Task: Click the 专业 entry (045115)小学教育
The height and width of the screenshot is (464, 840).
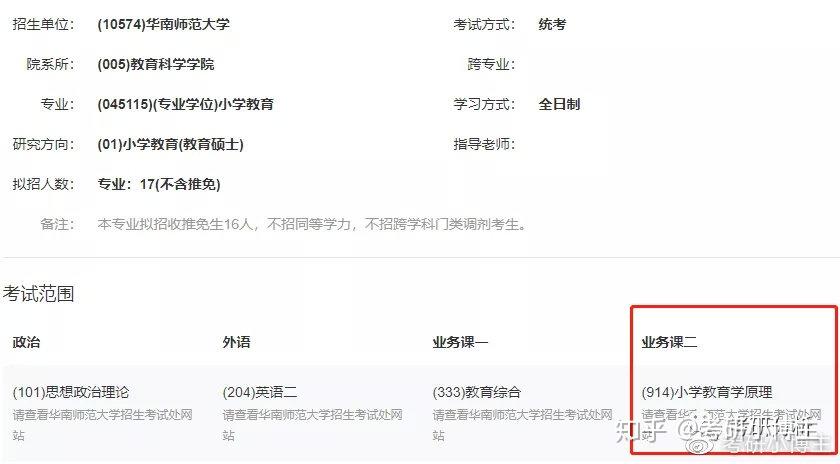Action: (185, 104)
